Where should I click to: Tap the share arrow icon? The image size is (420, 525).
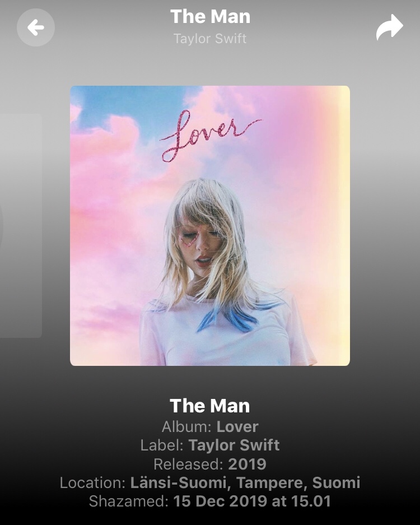point(390,27)
